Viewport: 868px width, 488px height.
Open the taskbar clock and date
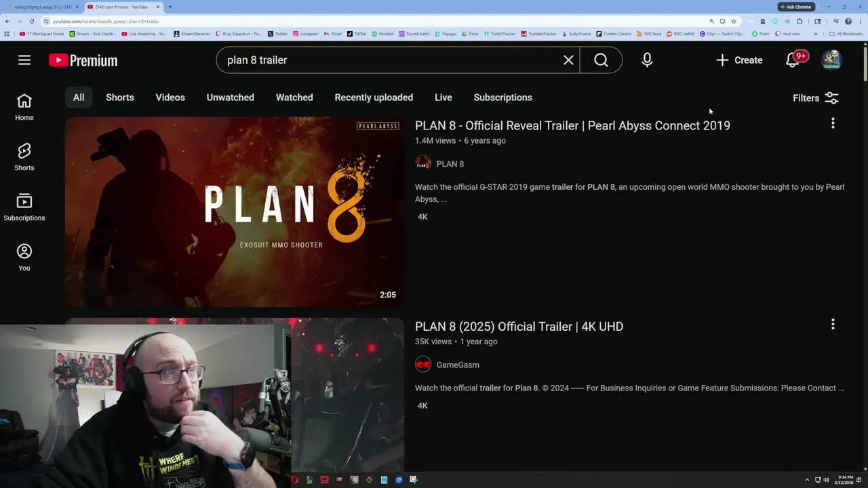point(844,480)
